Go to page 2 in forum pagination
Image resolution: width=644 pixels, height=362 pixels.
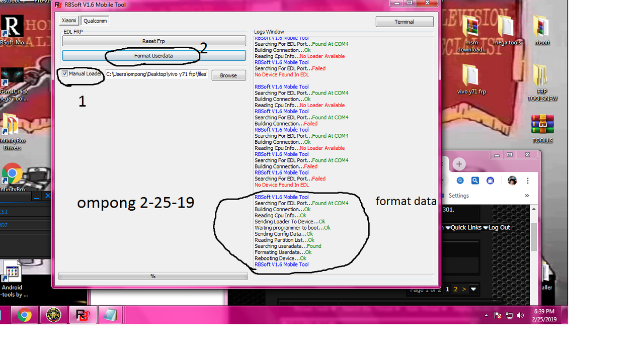tap(456, 289)
